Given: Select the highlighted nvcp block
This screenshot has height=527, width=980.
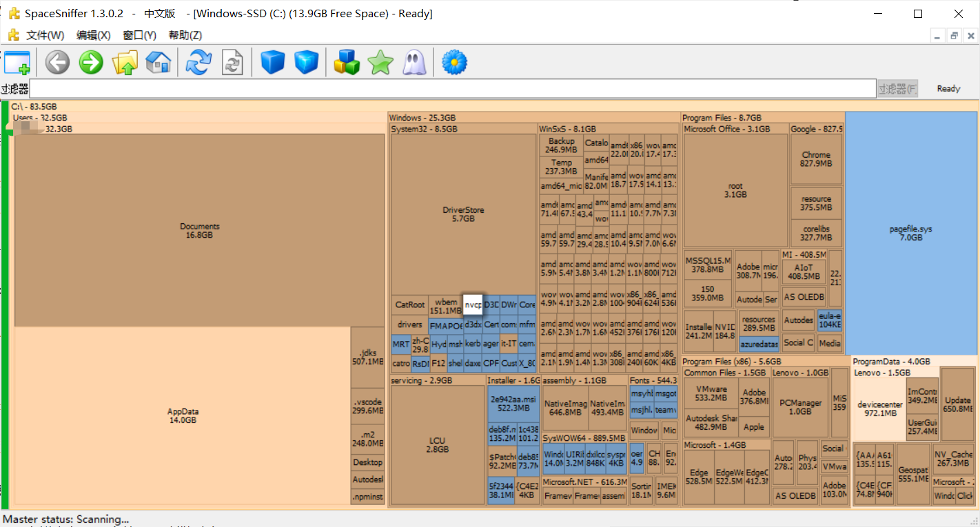Looking at the screenshot, I should pyautogui.click(x=473, y=304).
